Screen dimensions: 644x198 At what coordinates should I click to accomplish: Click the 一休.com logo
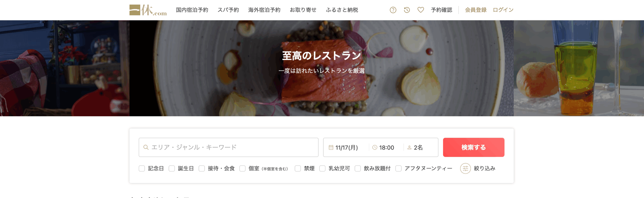point(148,10)
